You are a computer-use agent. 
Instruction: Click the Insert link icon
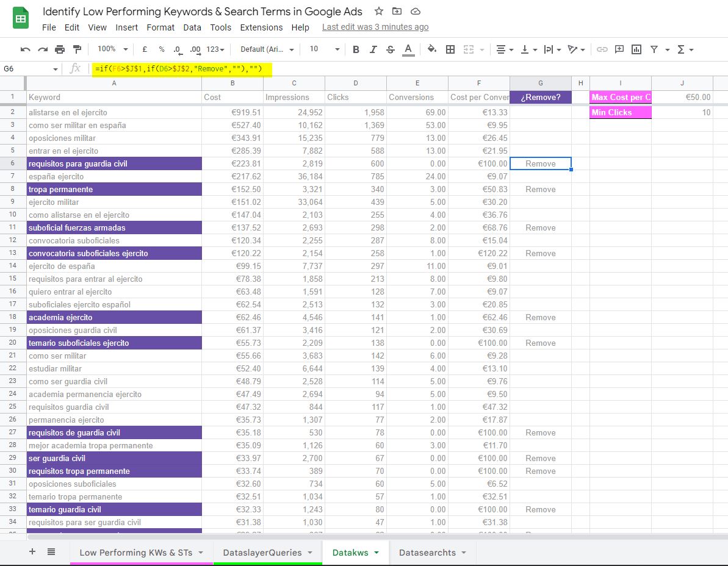pos(602,49)
